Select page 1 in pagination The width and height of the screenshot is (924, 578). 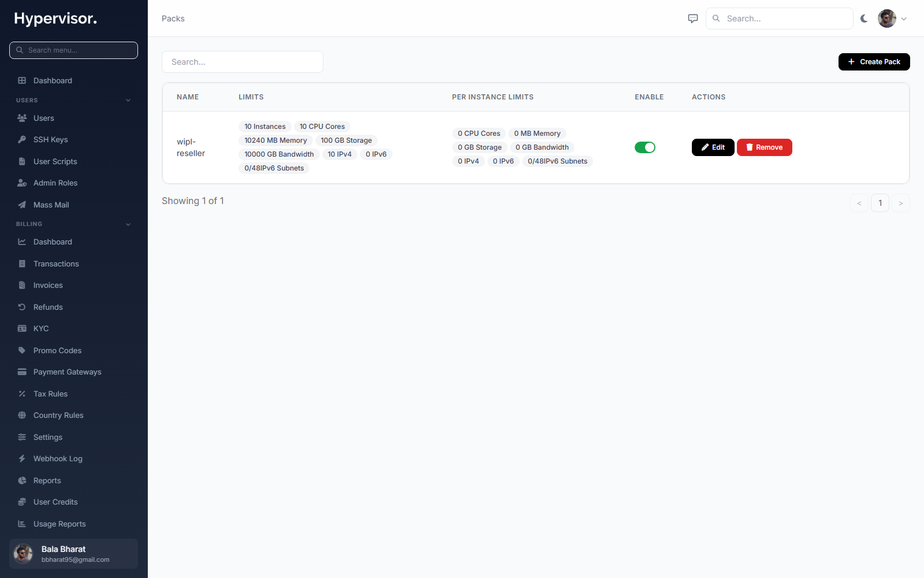(x=880, y=203)
